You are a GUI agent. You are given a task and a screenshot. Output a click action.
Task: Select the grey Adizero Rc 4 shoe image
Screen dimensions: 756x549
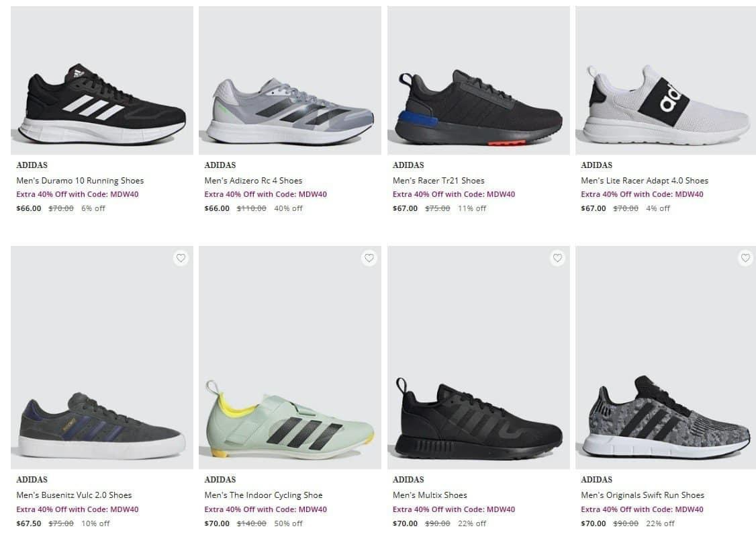290,111
